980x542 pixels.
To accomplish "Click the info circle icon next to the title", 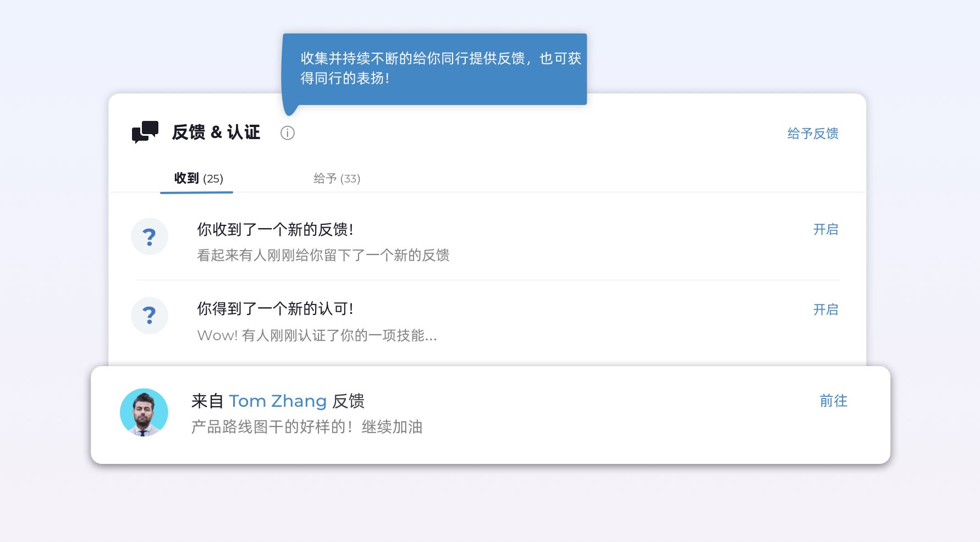I will pos(287,133).
